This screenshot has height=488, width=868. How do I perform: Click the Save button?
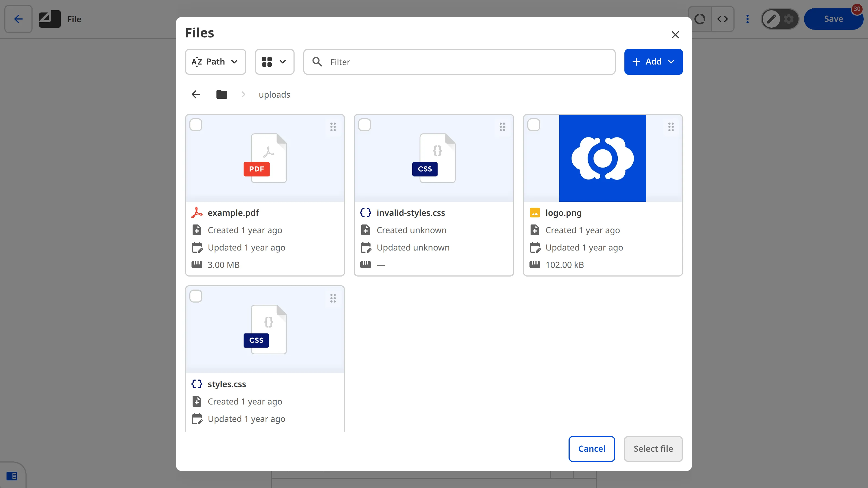pyautogui.click(x=833, y=19)
